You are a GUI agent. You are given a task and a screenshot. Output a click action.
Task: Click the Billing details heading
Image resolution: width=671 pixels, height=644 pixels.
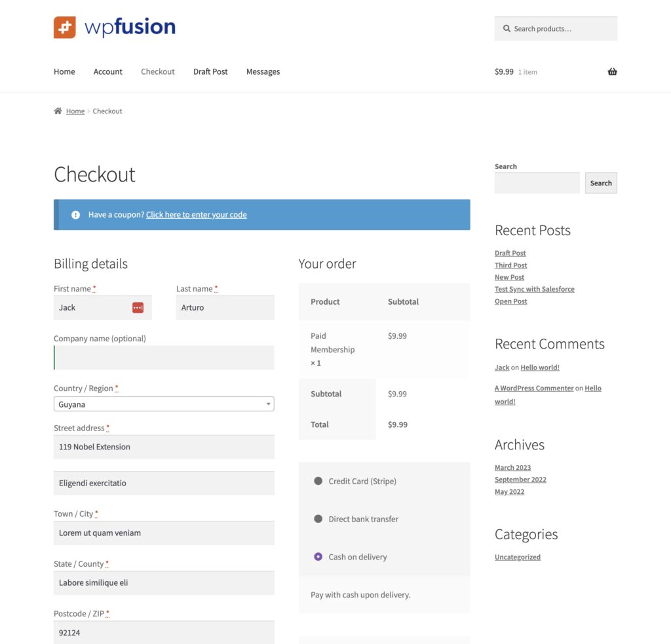(x=90, y=264)
